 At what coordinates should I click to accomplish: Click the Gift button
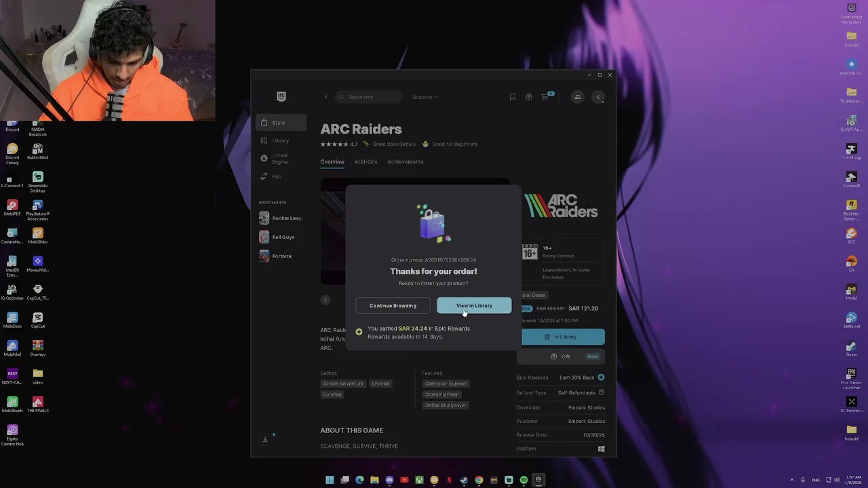561,357
